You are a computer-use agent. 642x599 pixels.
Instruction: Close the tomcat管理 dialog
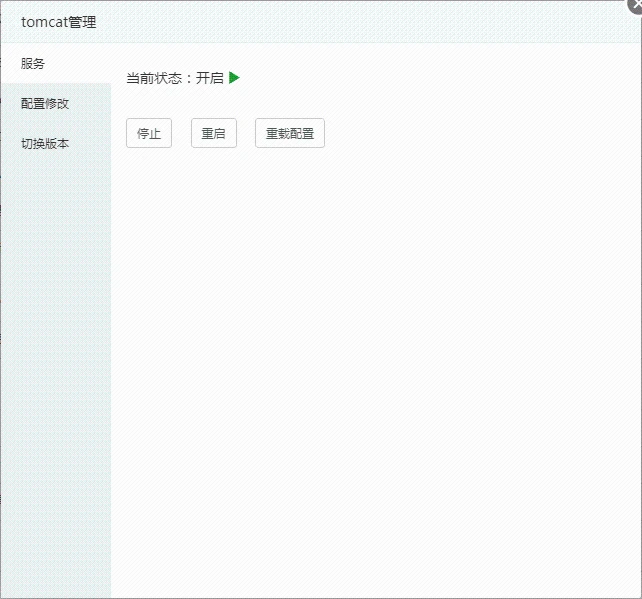(635, 6)
